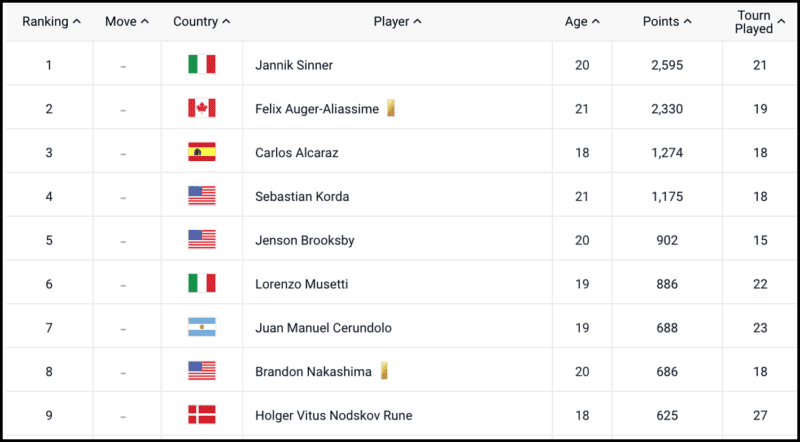This screenshot has height=442, width=800.
Task: Sort by Tourn Played column
Action: point(760,22)
